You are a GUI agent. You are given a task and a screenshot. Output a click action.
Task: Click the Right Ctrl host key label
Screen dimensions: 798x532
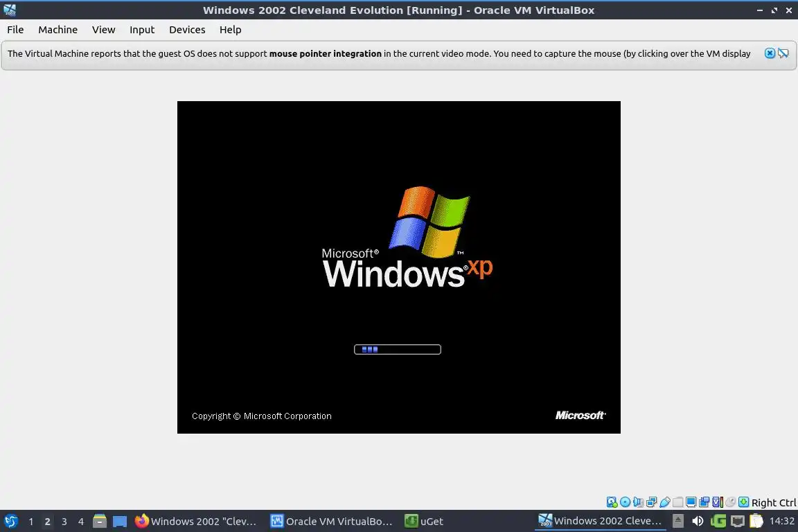click(774, 503)
